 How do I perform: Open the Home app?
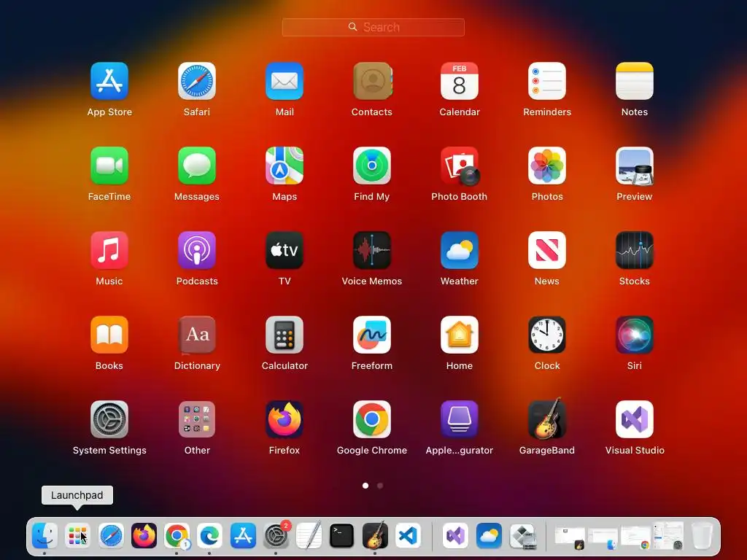click(x=460, y=335)
